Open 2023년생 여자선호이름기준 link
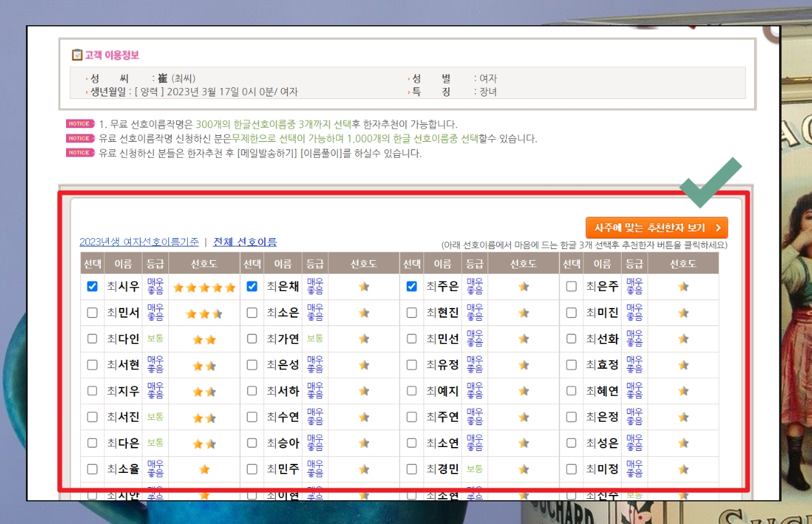Image resolution: width=812 pixels, height=524 pixels. (139, 242)
